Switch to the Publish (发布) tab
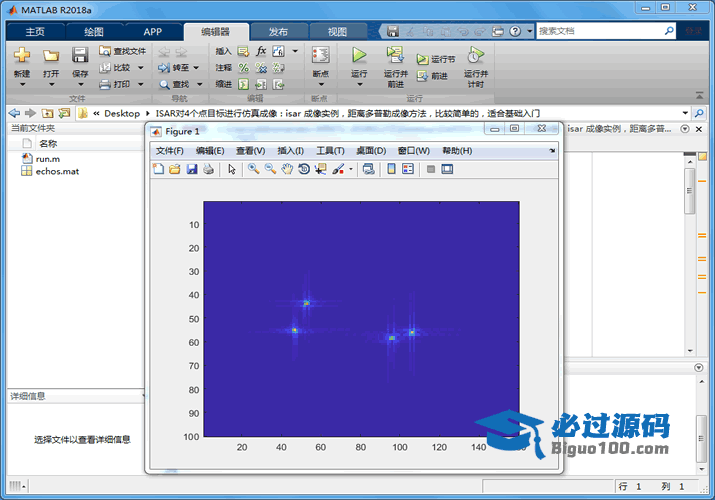 (278, 31)
